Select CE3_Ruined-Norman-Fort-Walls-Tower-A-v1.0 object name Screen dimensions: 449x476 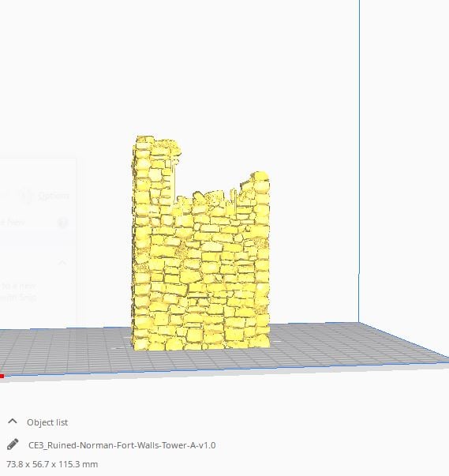(x=122, y=445)
